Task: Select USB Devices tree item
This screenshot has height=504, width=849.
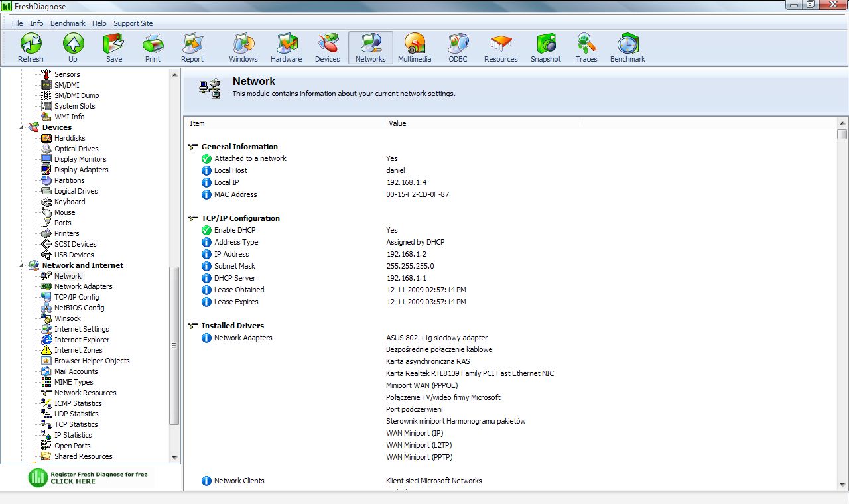Action: [x=74, y=255]
